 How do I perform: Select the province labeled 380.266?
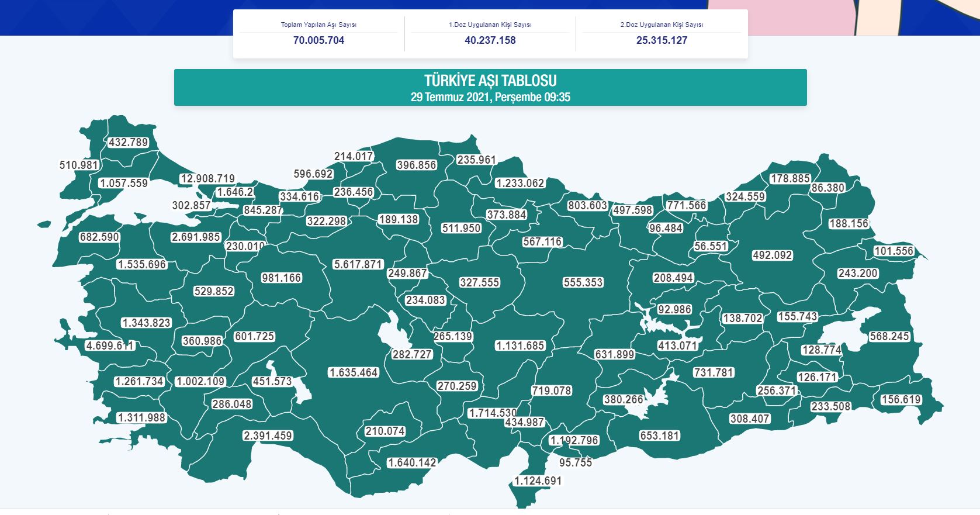[x=624, y=399]
